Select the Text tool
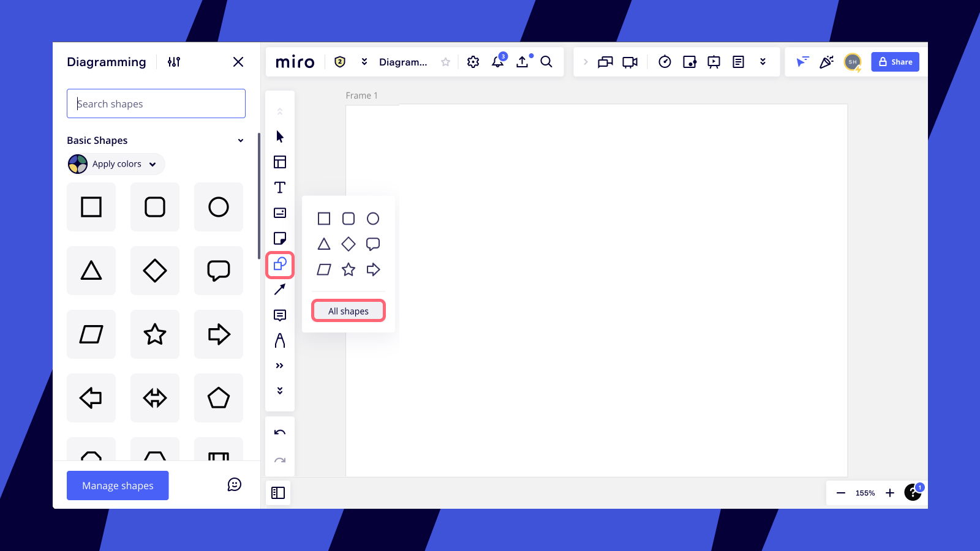This screenshot has height=551, width=980. [280, 188]
